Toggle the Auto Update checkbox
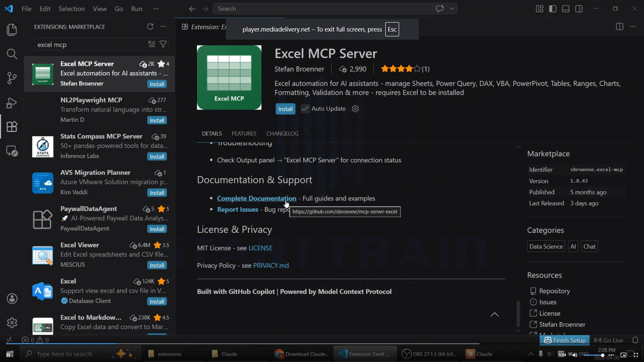The image size is (644, 362). coord(305,109)
